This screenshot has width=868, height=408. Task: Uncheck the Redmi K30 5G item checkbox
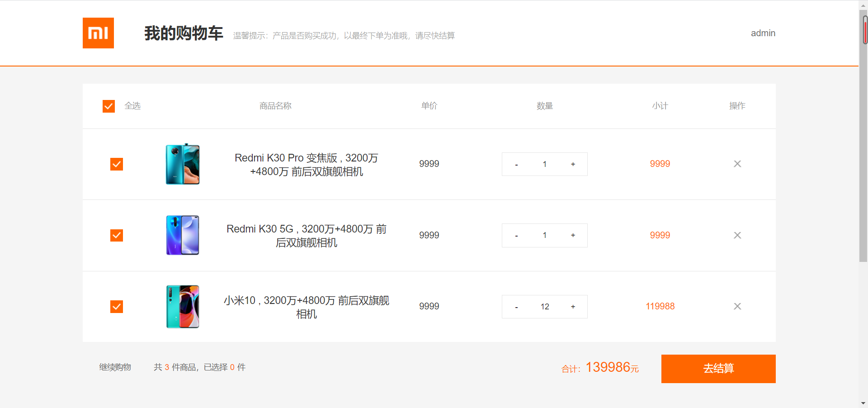117,235
